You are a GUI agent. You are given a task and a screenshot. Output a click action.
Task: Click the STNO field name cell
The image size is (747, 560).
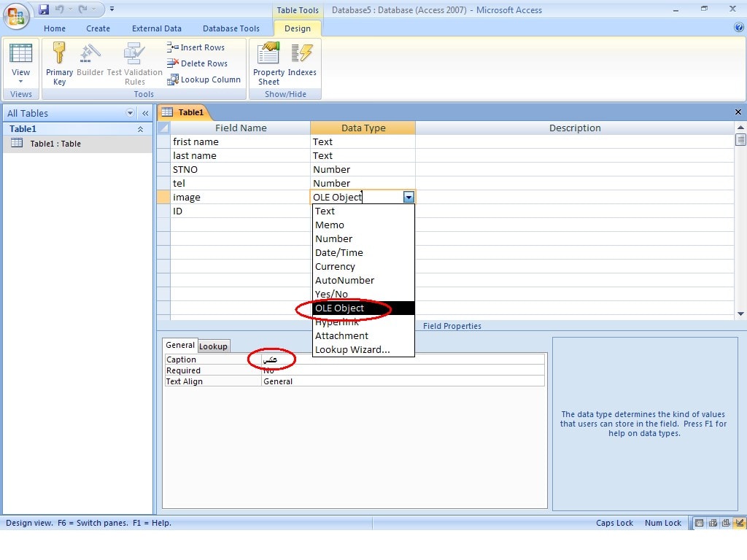click(x=240, y=169)
